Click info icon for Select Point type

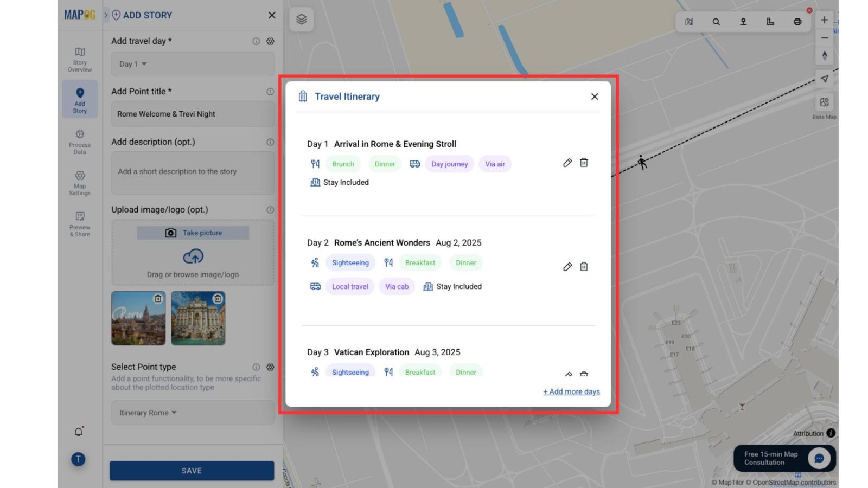256,367
